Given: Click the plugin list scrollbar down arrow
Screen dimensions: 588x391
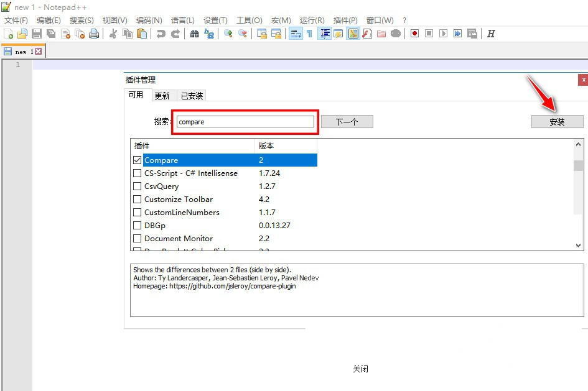Looking at the screenshot, I should [578, 246].
